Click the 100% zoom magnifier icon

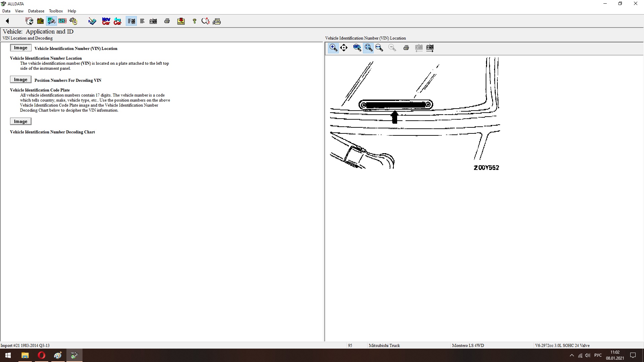coord(357,48)
